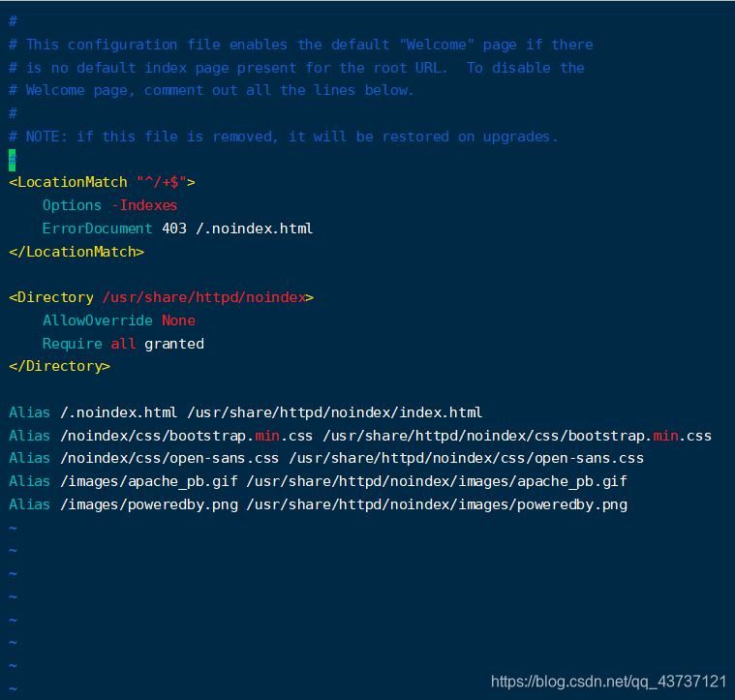735x700 pixels.
Task: Click the Alias line for bootstrap.min.css
Action: point(359,436)
